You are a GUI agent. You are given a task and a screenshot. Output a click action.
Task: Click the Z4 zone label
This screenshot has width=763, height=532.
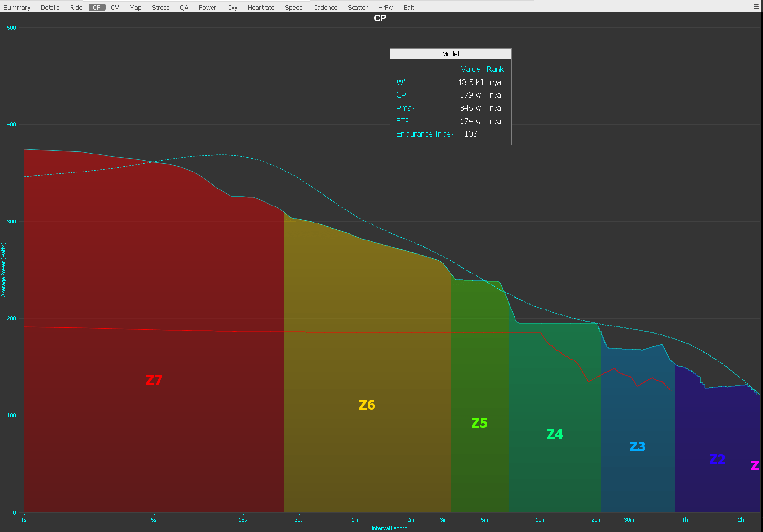(555, 434)
